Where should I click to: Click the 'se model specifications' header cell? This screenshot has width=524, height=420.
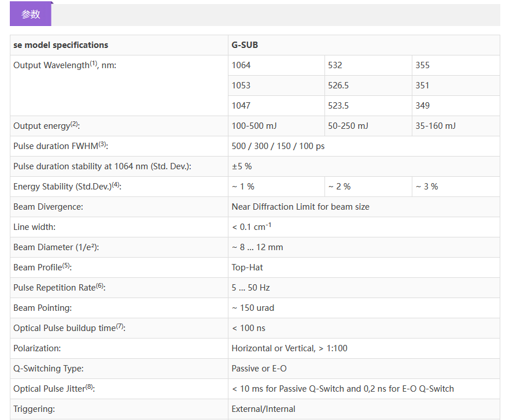click(x=61, y=45)
